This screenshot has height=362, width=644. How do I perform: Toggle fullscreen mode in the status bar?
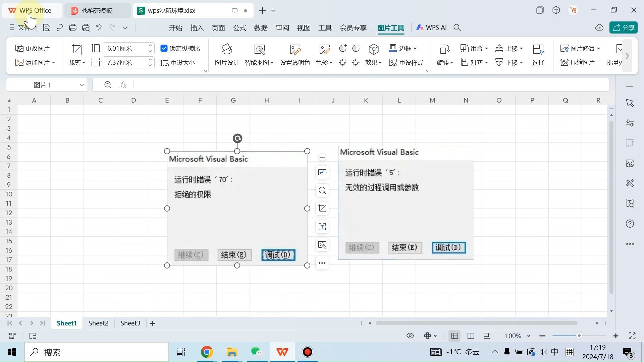click(x=633, y=336)
